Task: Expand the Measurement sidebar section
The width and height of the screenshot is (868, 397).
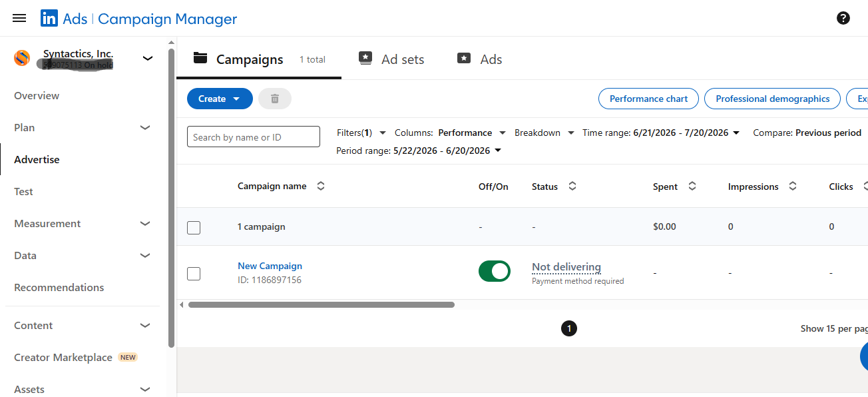Action: (145, 224)
